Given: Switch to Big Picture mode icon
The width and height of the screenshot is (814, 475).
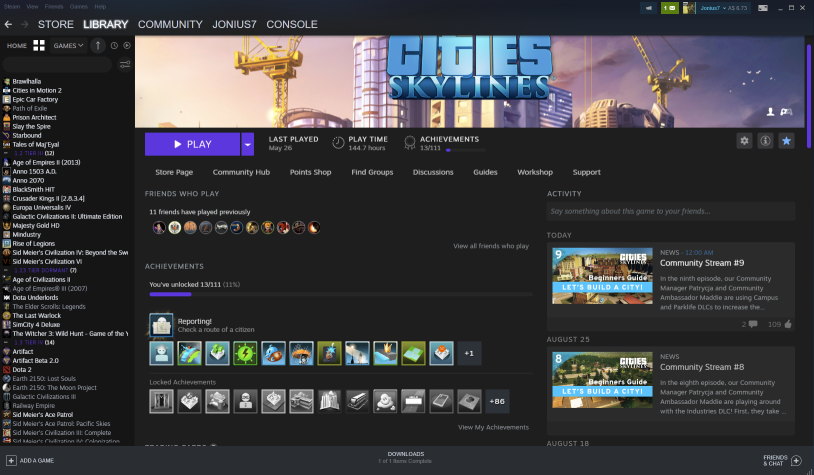Looking at the screenshot, I should tap(763, 8).
